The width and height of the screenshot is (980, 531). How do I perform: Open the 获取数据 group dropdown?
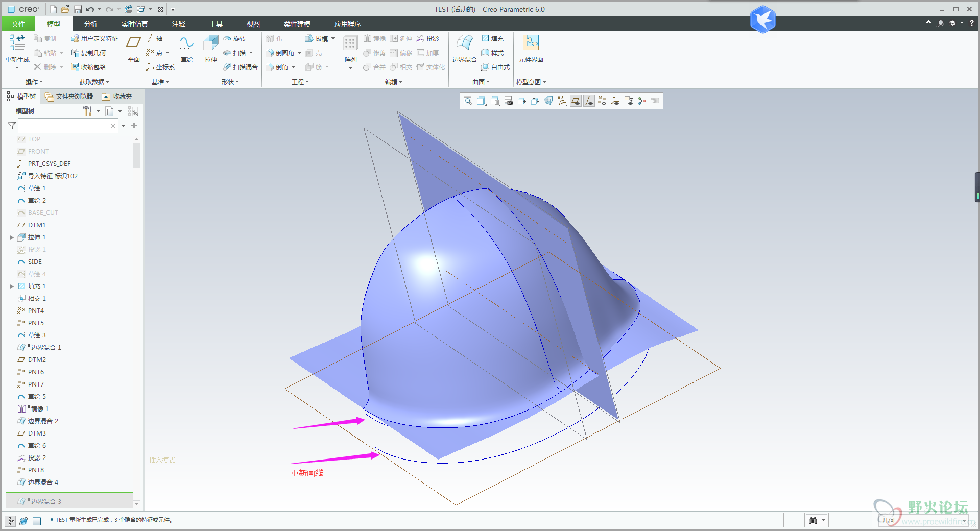click(x=94, y=82)
